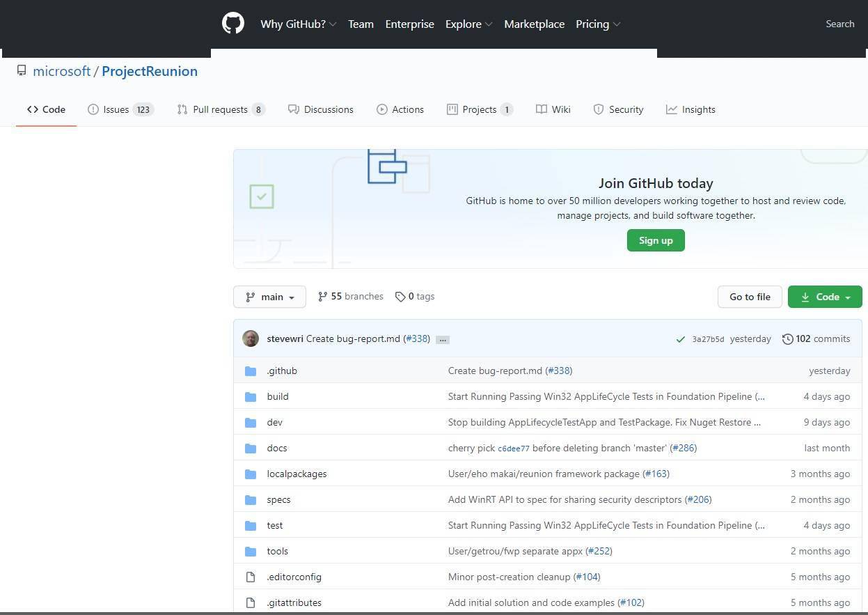Click the GitHub Octocat logo
The height and width of the screenshot is (615, 868).
pyautogui.click(x=233, y=24)
